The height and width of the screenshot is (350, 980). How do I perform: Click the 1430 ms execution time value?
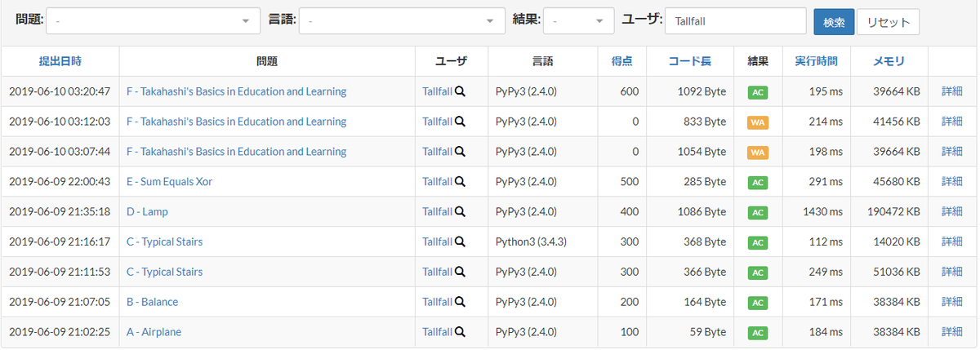822,212
